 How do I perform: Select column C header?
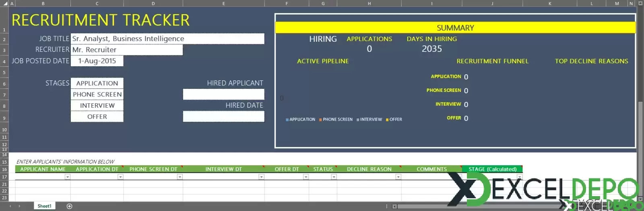[97, 3]
